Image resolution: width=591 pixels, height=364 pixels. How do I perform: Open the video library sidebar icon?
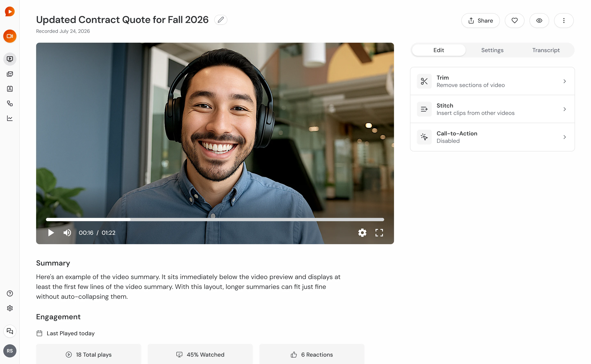pos(10,59)
